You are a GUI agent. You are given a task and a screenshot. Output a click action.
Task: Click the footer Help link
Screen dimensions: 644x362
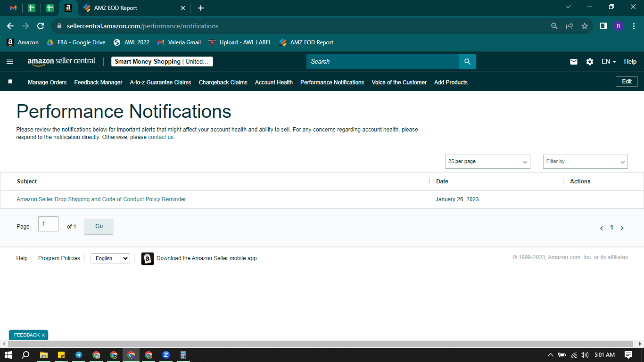tap(22, 258)
